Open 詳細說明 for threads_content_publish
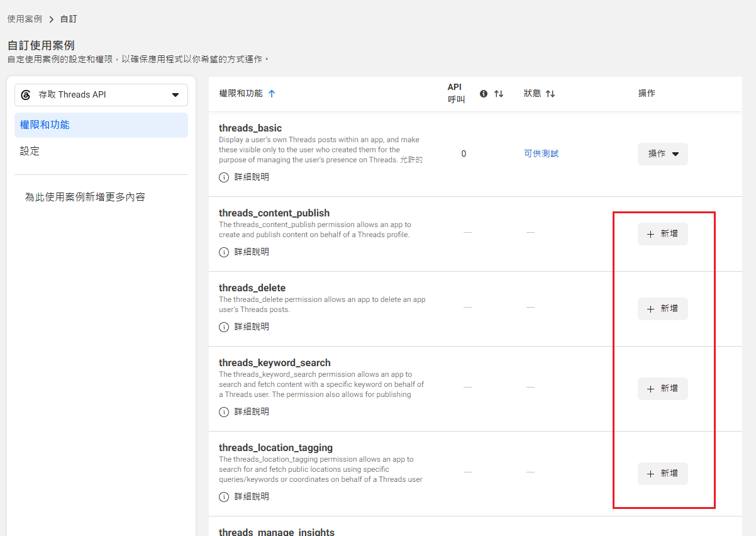The width and height of the screenshot is (756, 536). coord(244,252)
